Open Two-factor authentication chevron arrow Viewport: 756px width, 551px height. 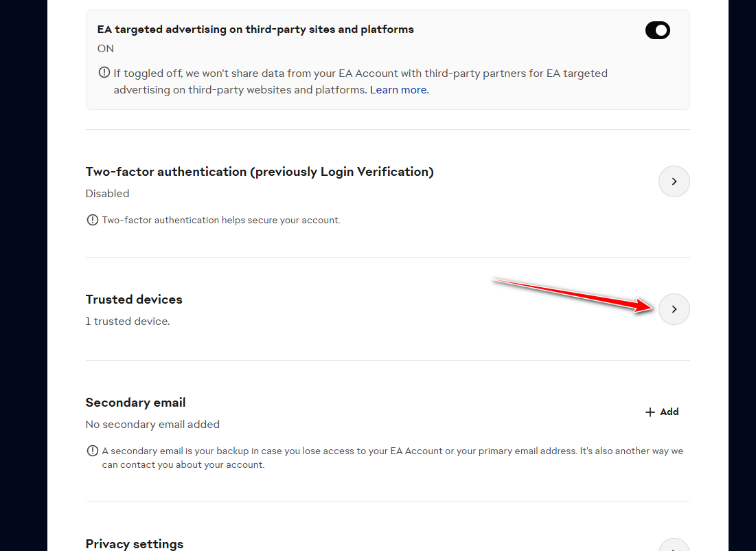point(674,181)
